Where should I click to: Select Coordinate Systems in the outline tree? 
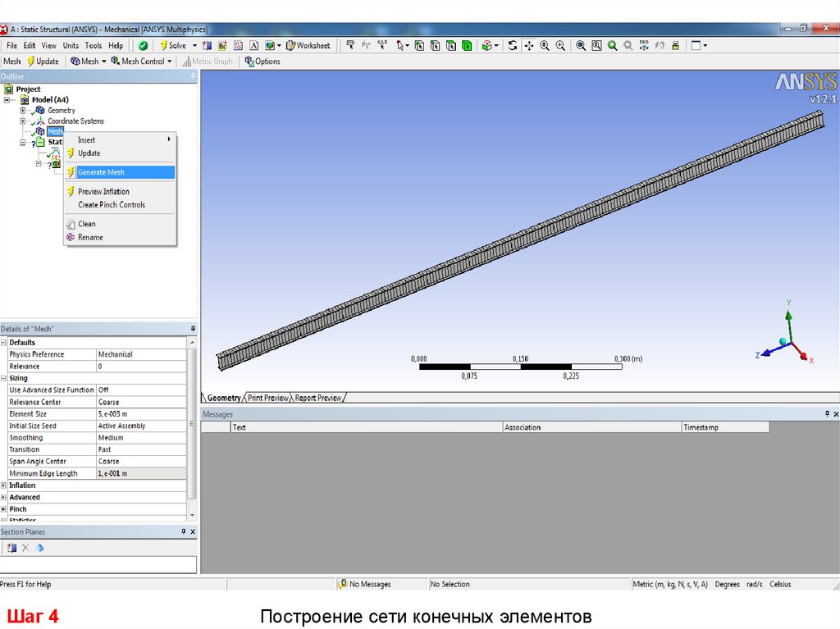[x=75, y=121]
